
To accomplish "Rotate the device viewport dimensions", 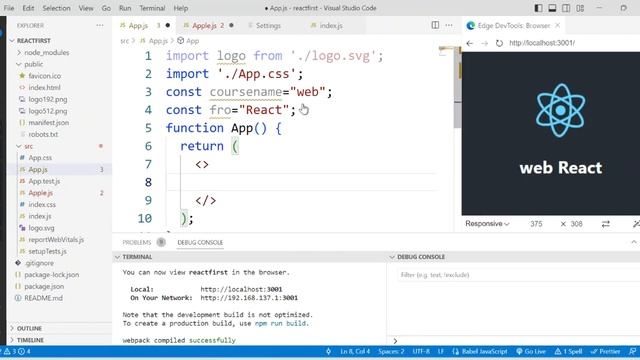I will (606, 224).
